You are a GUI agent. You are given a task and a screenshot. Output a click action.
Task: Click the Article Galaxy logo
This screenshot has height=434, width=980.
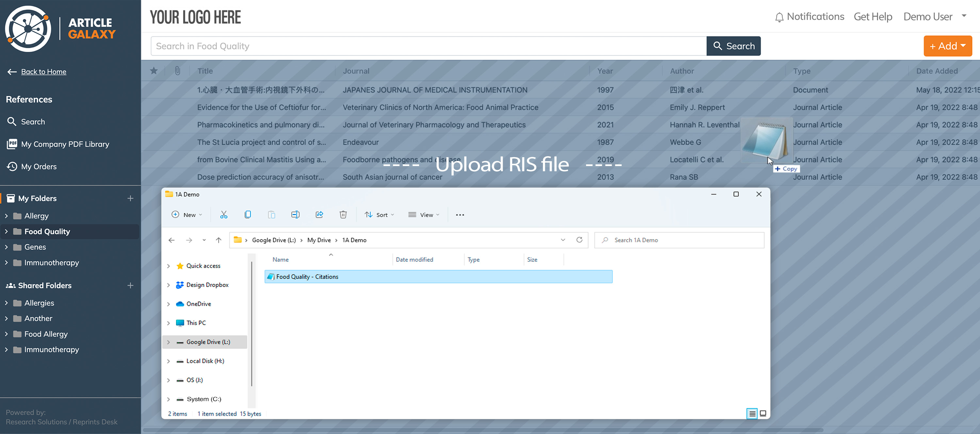[60, 28]
